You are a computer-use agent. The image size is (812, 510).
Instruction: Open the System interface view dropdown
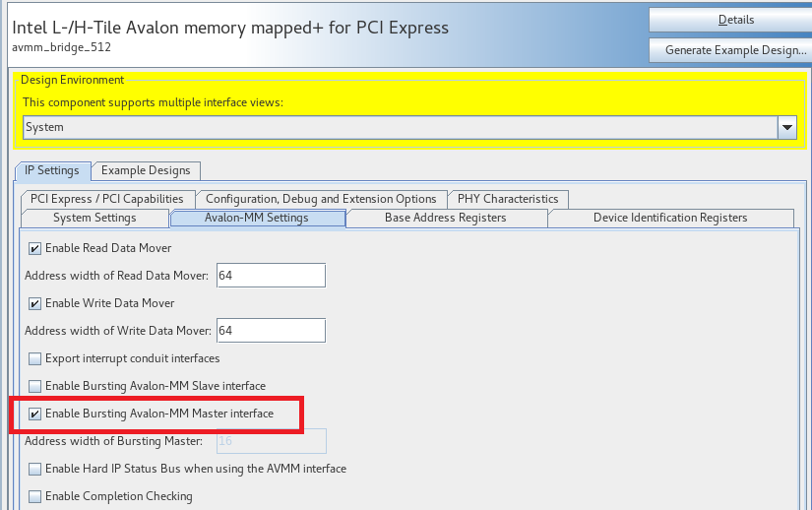pyautogui.click(x=409, y=127)
